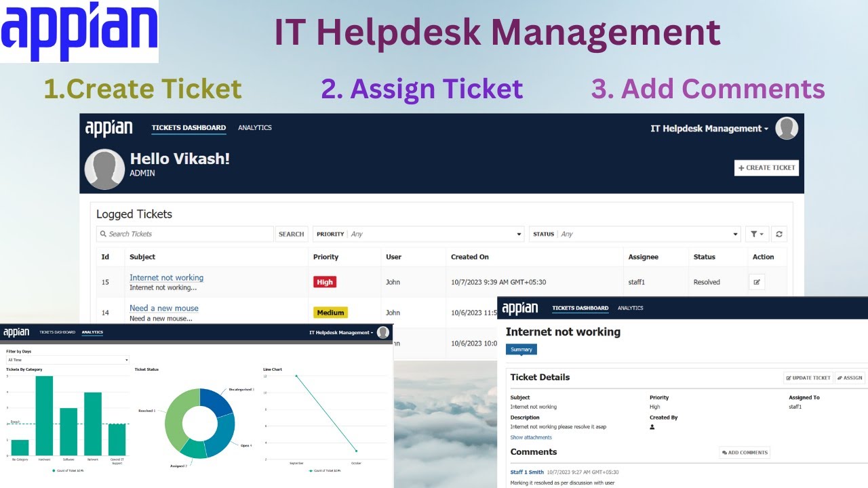The height and width of the screenshot is (488, 868).
Task: Click the Subject column header
Action: click(142, 257)
